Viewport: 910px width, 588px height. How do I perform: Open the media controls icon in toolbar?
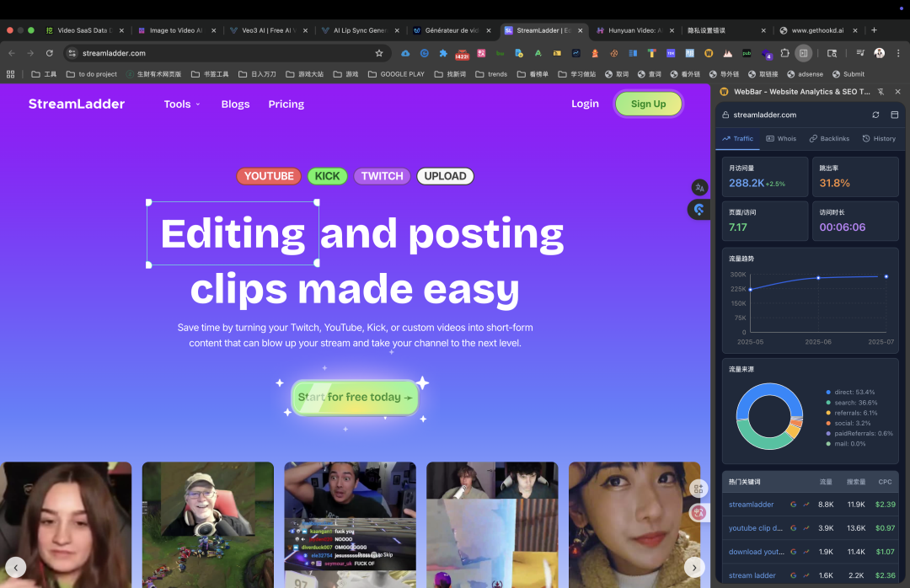click(860, 53)
